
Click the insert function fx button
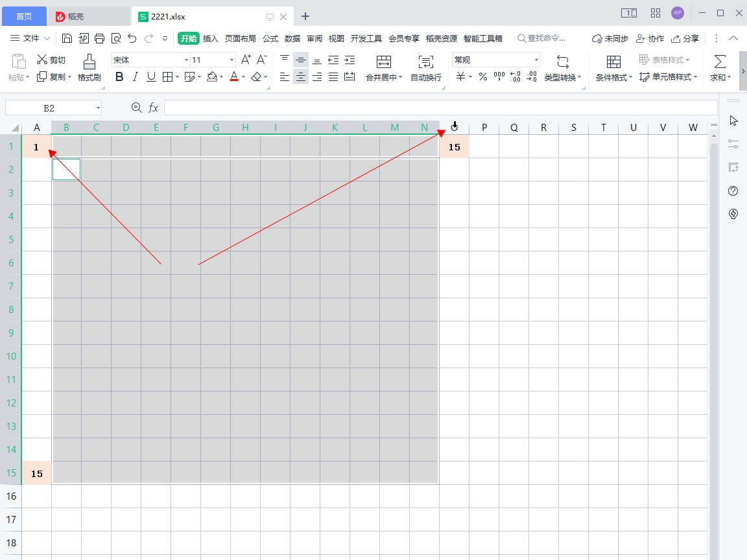click(x=153, y=108)
